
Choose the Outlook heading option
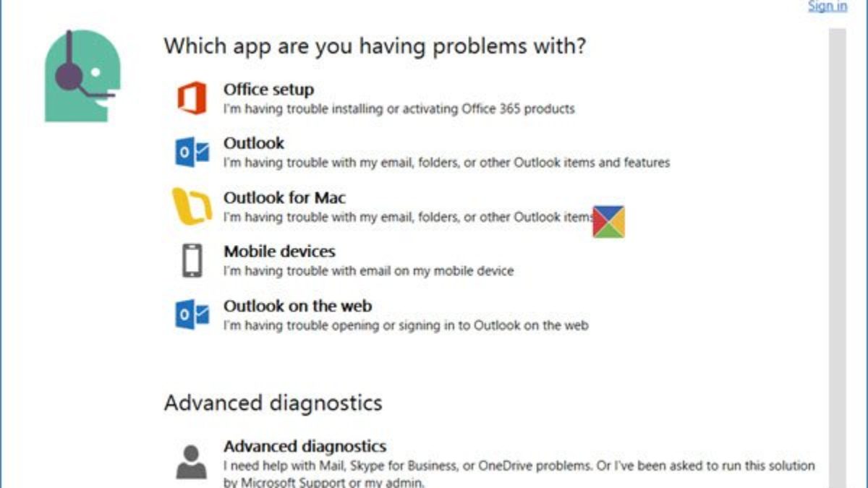coord(254,143)
